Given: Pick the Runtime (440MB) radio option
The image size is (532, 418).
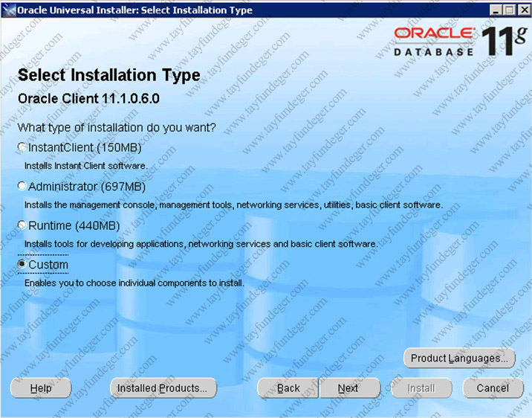Looking at the screenshot, I should pyautogui.click(x=22, y=225).
